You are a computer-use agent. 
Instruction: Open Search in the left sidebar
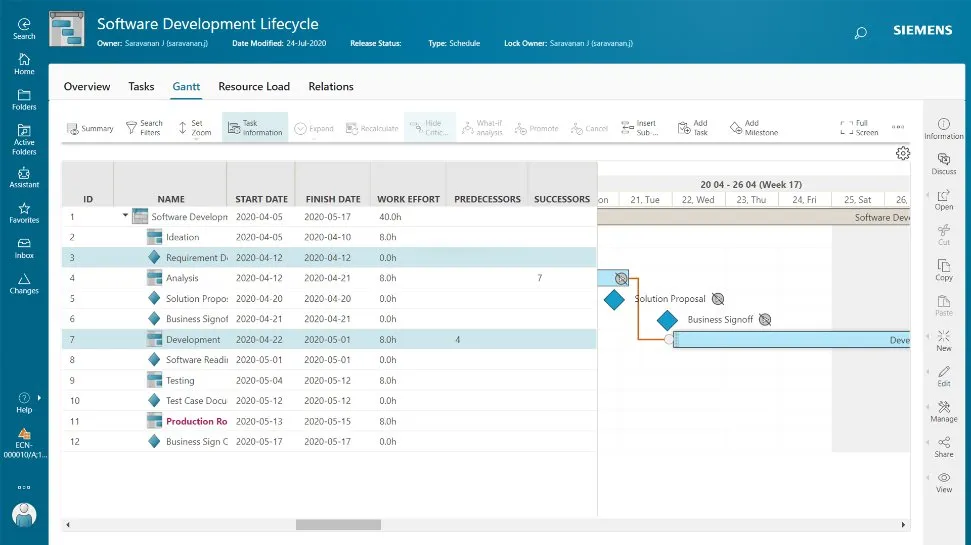[24, 28]
